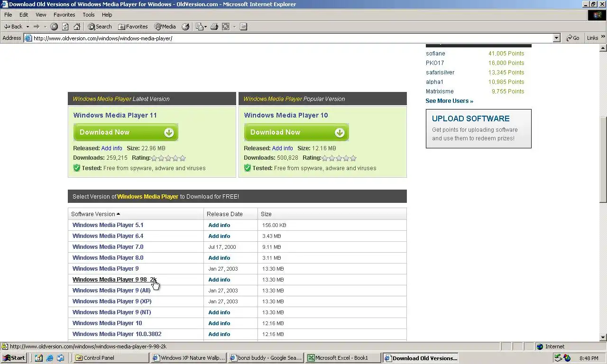Click the vertical scrollbar down arrow
Viewport: 607px width, 364px height.
[603, 337]
